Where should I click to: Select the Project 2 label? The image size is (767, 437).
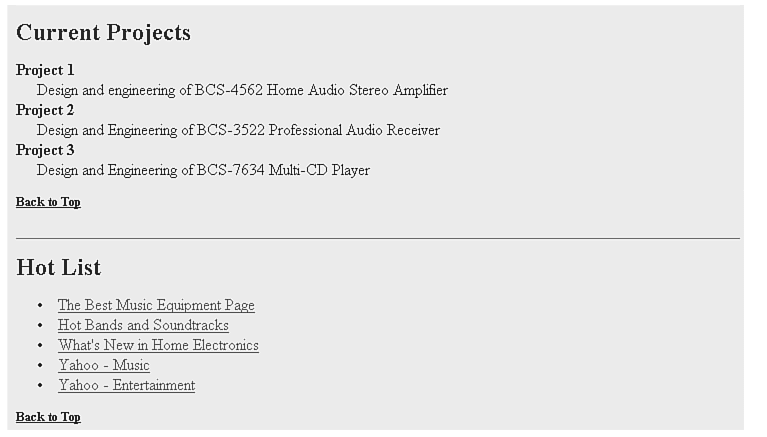coord(45,110)
